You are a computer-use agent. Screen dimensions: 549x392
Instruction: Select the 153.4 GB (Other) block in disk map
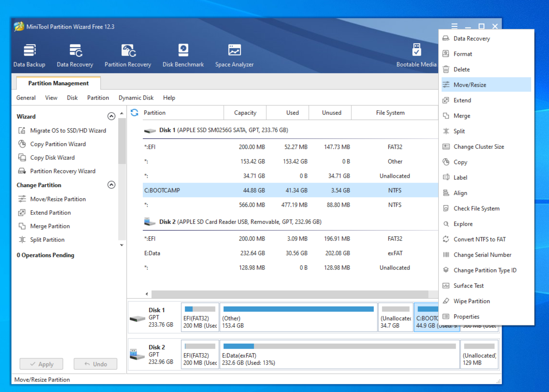298,317
